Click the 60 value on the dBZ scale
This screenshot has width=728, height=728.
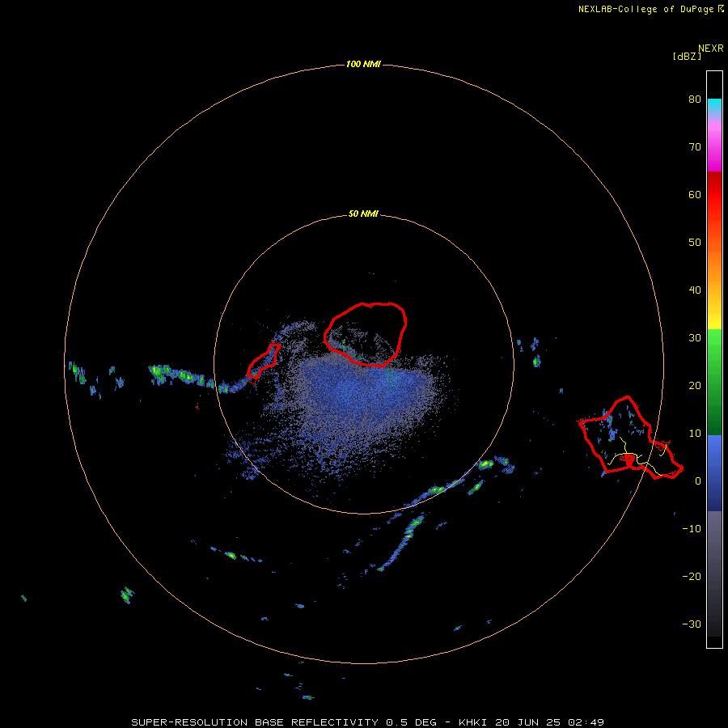[695, 195]
